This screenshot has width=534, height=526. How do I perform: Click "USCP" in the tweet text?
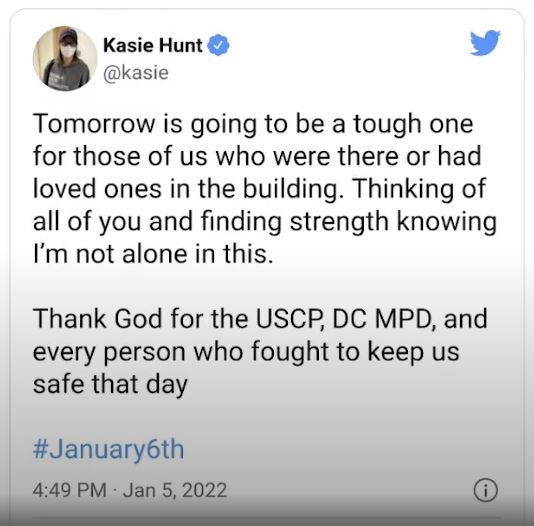coord(290,319)
